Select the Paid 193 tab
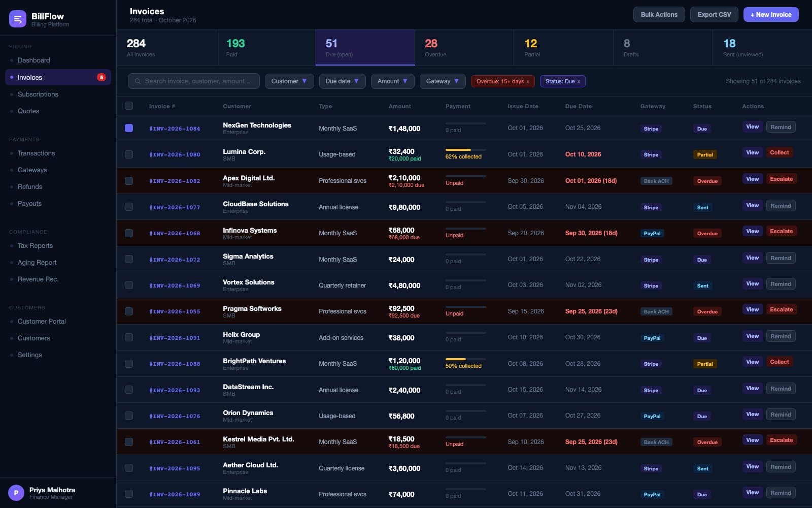 (x=265, y=48)
